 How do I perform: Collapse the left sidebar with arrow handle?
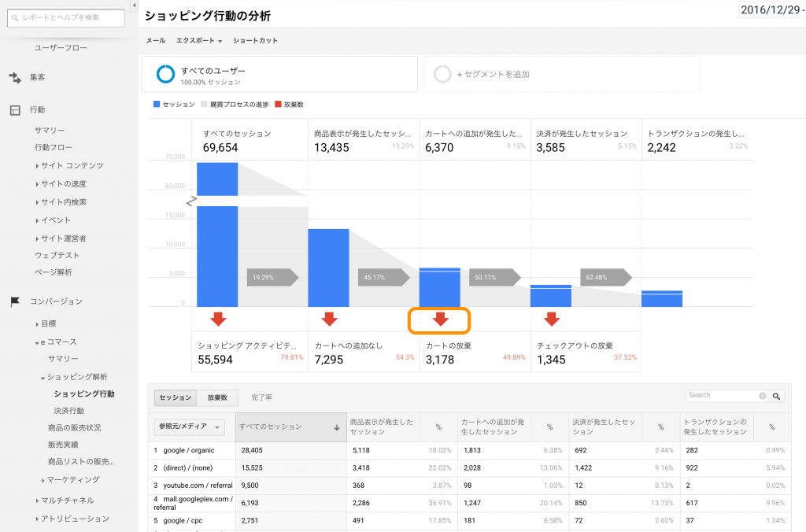click(133, 6)
